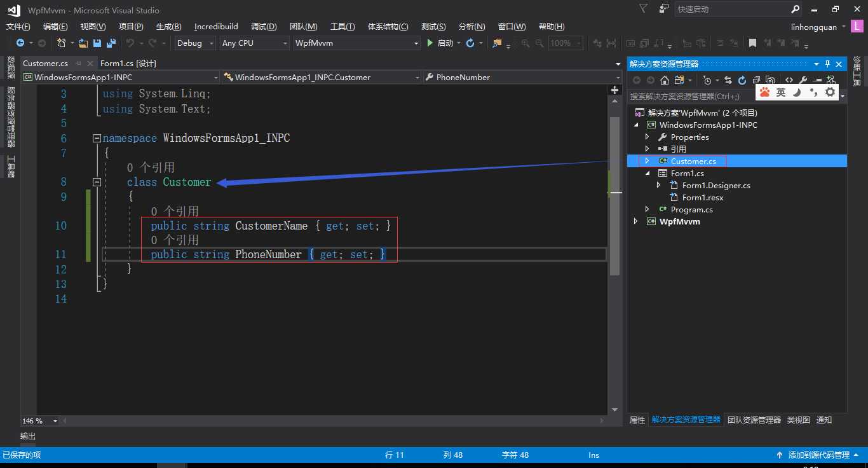Open the 文件(F) menu
868x468 pixels.
18,26
